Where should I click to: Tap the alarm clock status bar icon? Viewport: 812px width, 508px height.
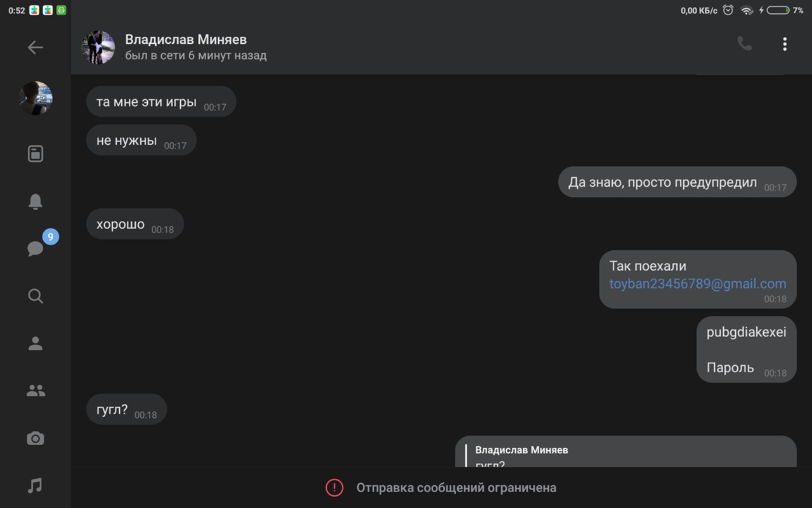(728, 10)
